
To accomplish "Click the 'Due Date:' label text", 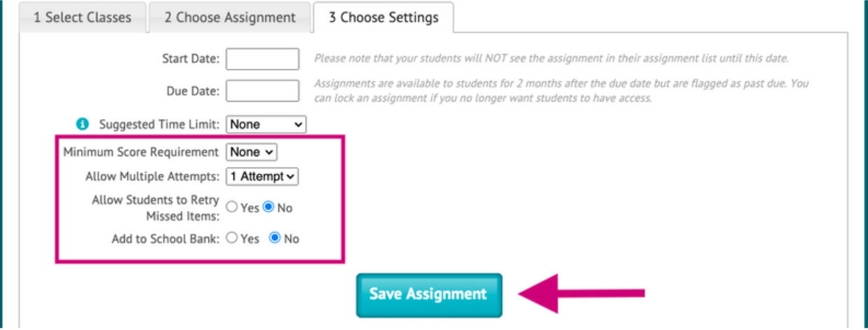I will (x=193, y=91).
